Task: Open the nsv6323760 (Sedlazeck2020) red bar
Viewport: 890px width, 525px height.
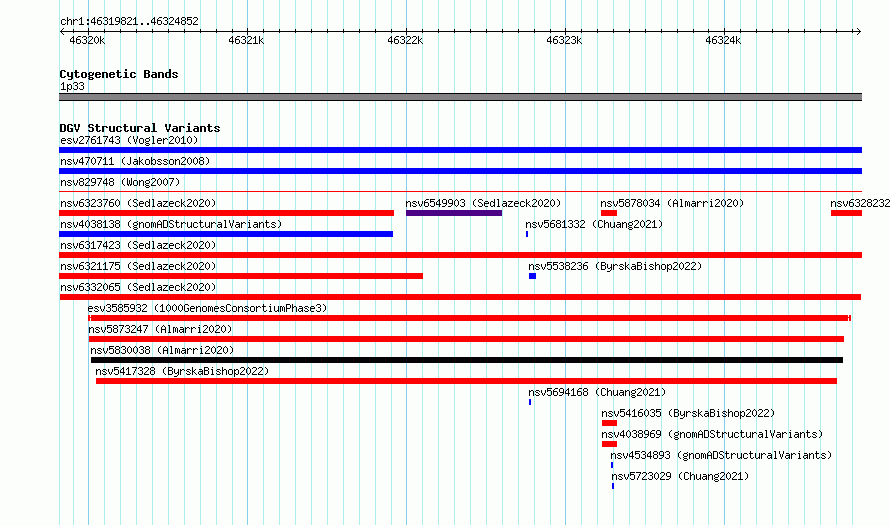Action: (x=226, y=213)
